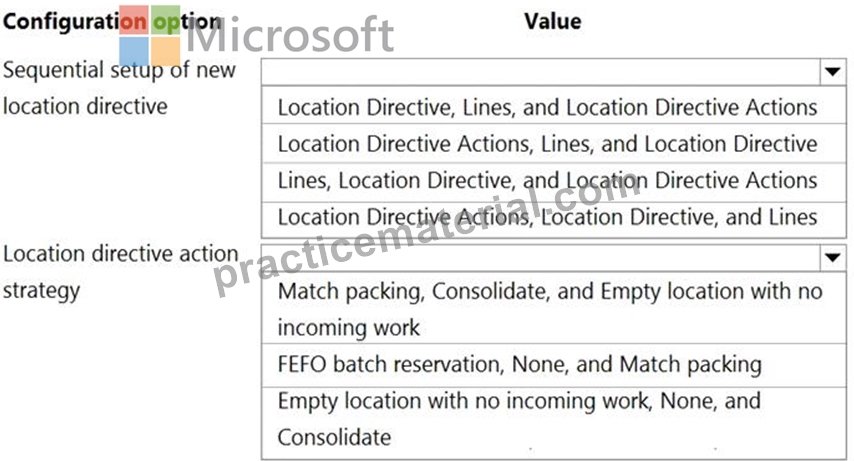
Task: Expand the action strategy dropdown arrow
Action: coord(832,257)
